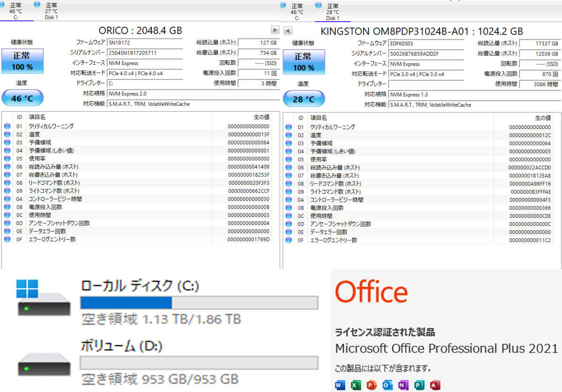This screenshot has width=562, height=392.
Task: Click the D: volume usage bar
Action: pyautogui.click(x=199, y=363)
